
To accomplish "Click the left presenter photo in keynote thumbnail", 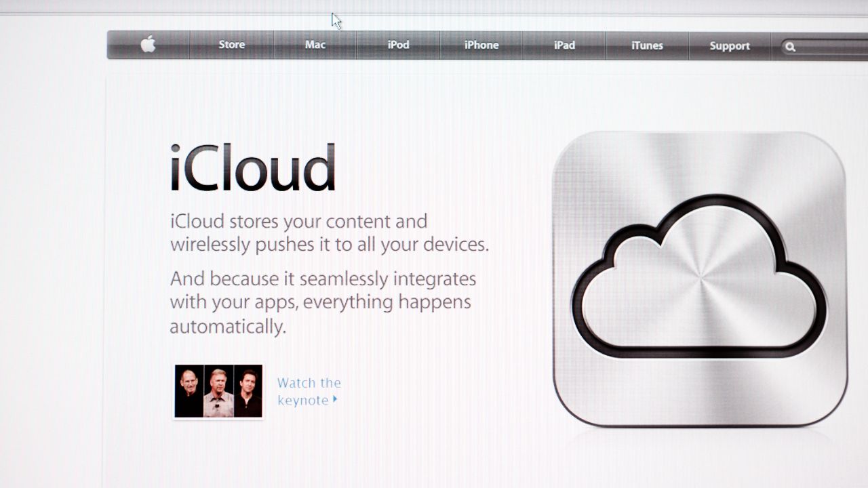I will pos(189,391).
